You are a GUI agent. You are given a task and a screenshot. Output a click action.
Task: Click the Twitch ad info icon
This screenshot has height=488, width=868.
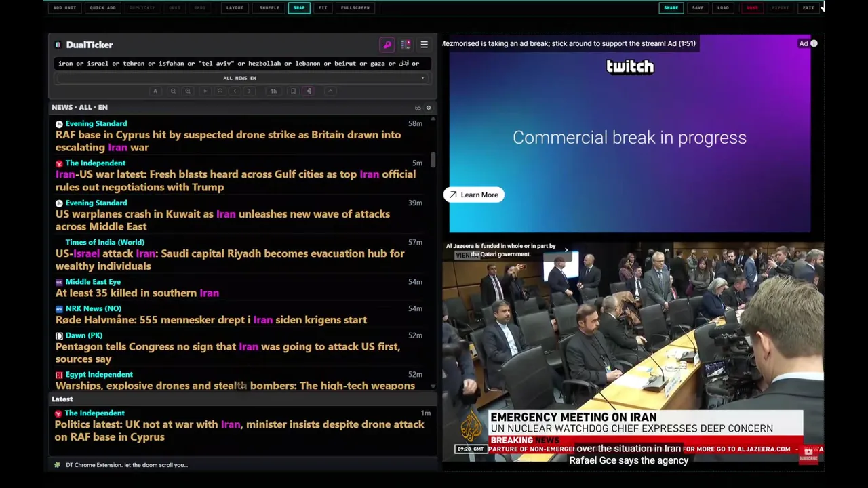(x=814, y=43)
